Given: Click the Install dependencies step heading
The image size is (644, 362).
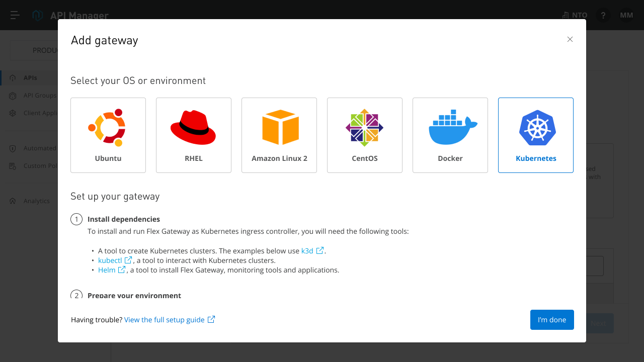Looking at the screenshot, I should (124, 219).
